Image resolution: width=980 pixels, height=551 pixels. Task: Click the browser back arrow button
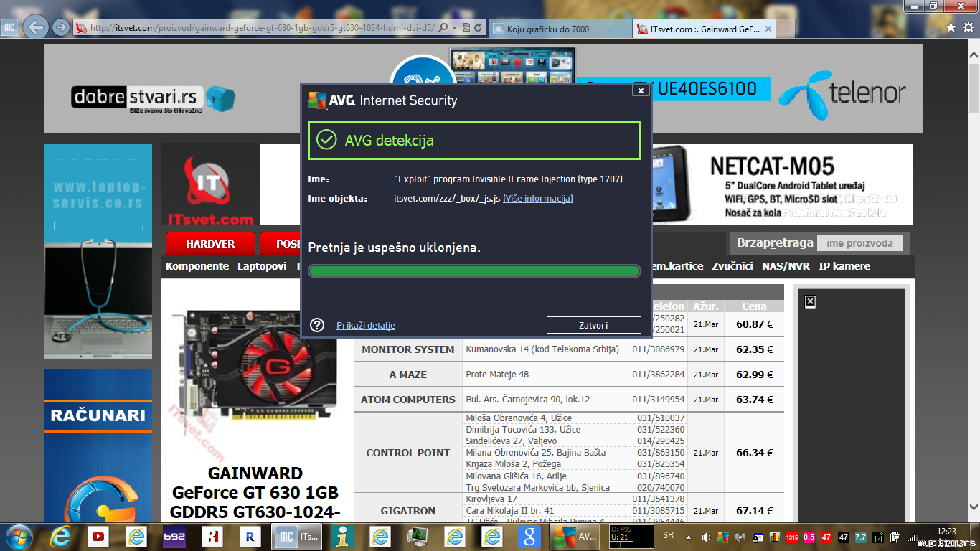point(36,27)
